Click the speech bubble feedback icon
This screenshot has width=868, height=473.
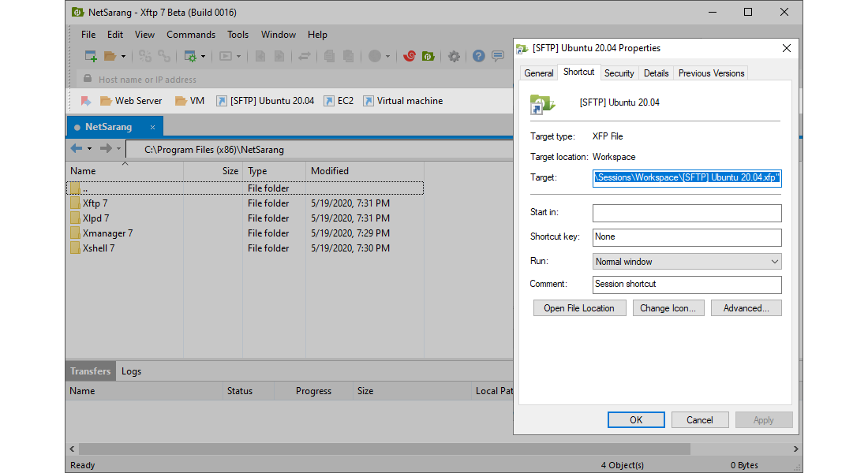coord(498,56)
